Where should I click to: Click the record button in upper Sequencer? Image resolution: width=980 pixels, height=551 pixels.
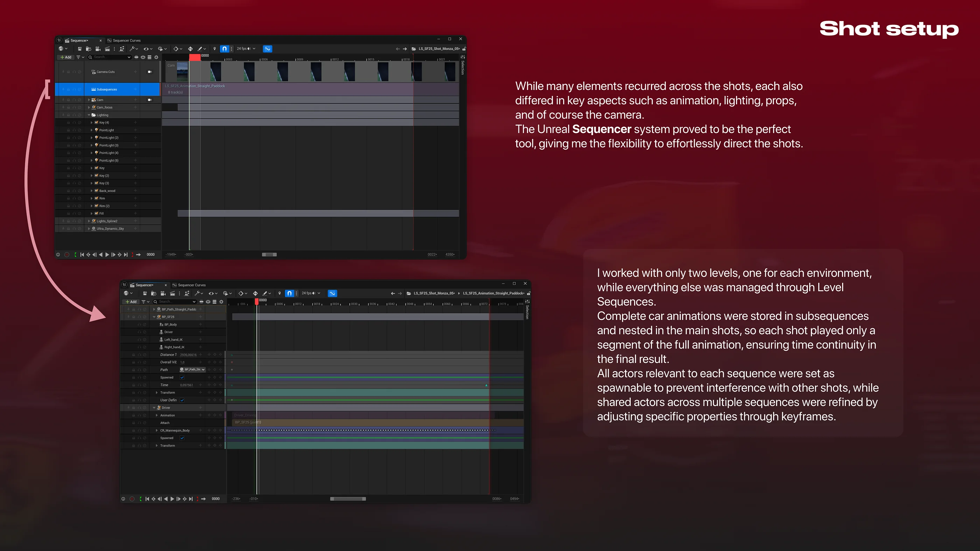tap(67, 254)
